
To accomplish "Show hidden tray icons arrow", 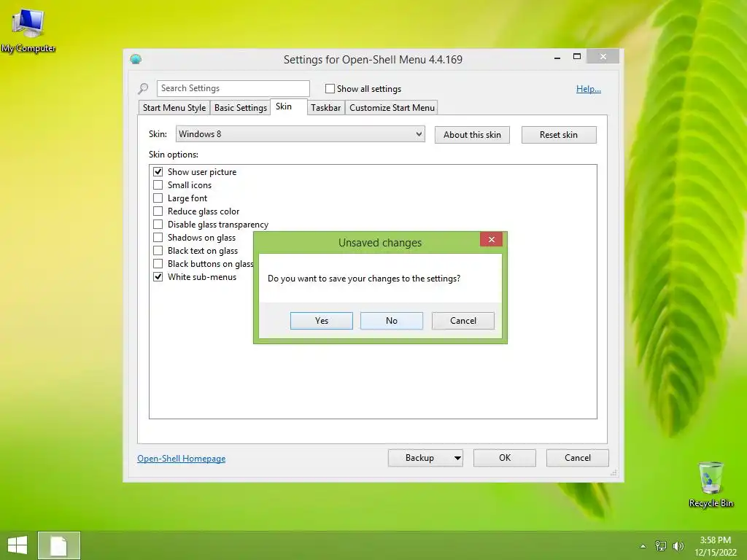I will coord(643,545).
